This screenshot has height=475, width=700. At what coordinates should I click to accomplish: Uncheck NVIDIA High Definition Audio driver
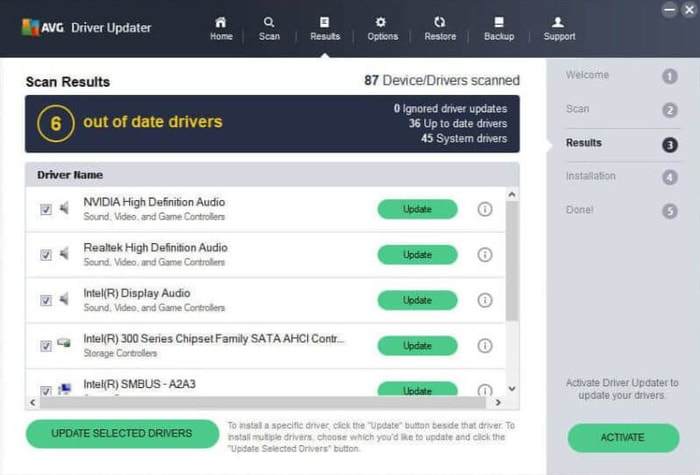click(x=46, y=209)
